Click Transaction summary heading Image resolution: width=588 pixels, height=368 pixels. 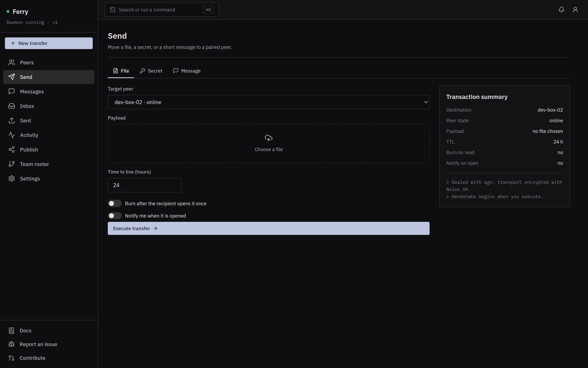pos(477,97)
